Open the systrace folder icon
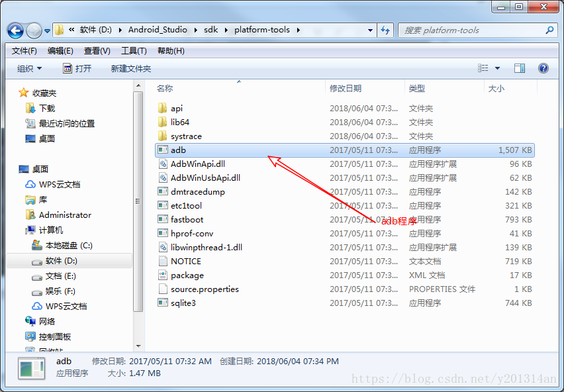The image size is (564, 392). pyautogui.click(x=163, y=136)
